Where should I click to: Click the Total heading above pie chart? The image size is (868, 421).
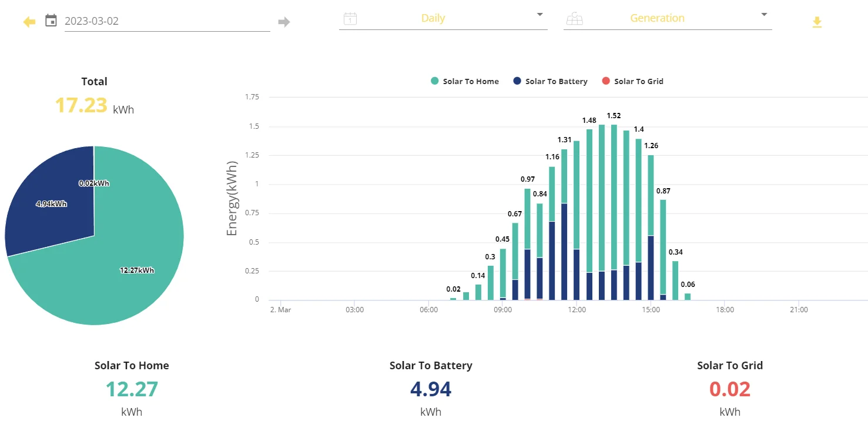pyautogui.click(x=94, y=82)
